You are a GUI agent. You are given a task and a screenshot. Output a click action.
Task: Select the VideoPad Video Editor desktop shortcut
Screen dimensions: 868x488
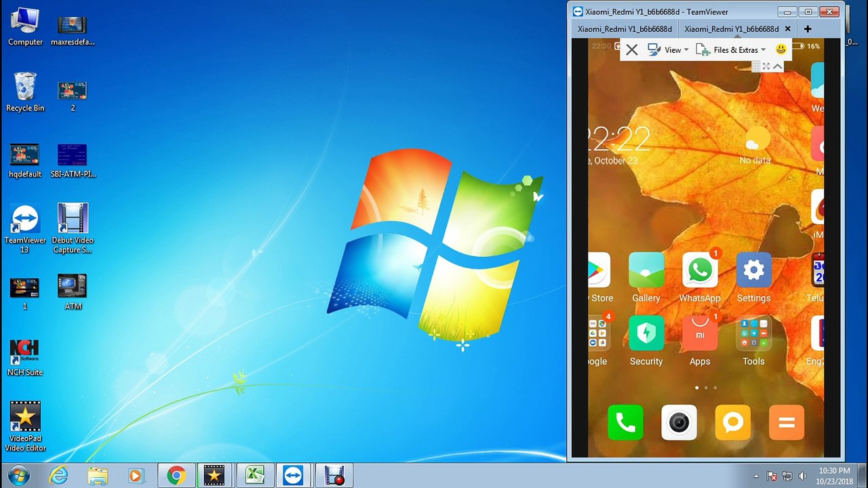pos(25,426)
